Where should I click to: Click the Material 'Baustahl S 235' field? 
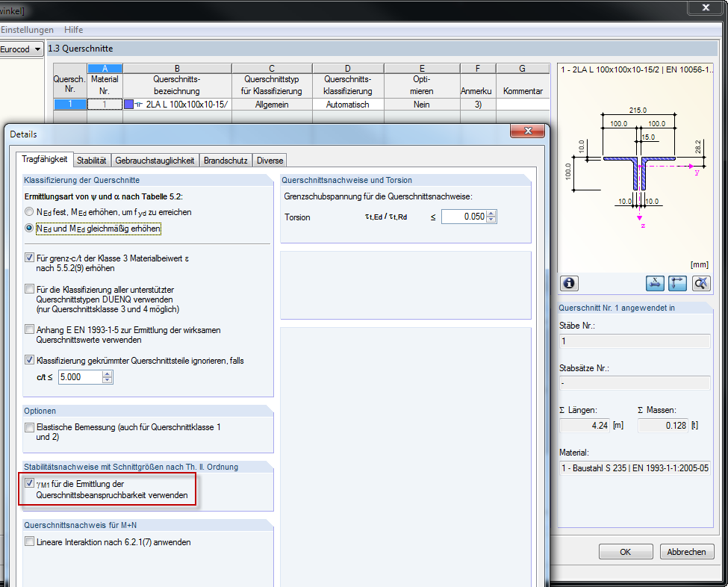point(635,468)
